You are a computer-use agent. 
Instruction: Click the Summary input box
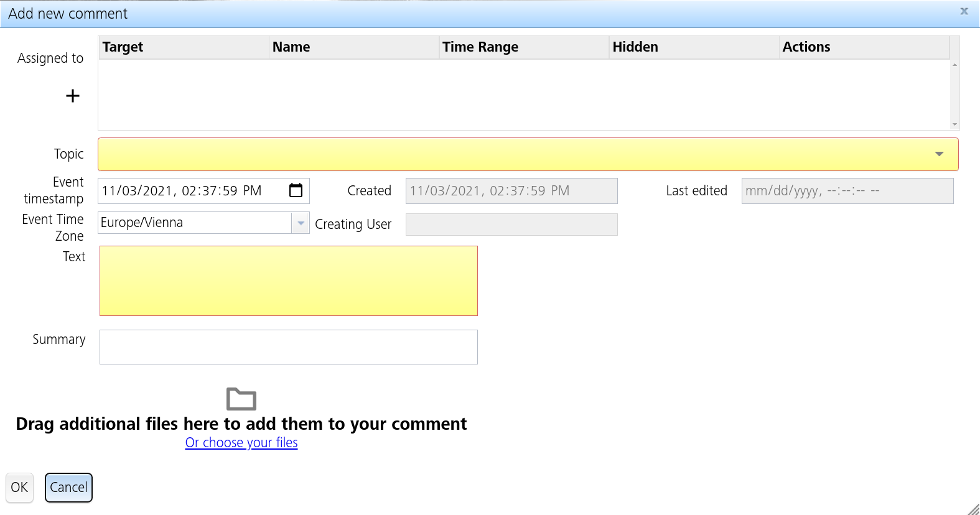[289, 347]
